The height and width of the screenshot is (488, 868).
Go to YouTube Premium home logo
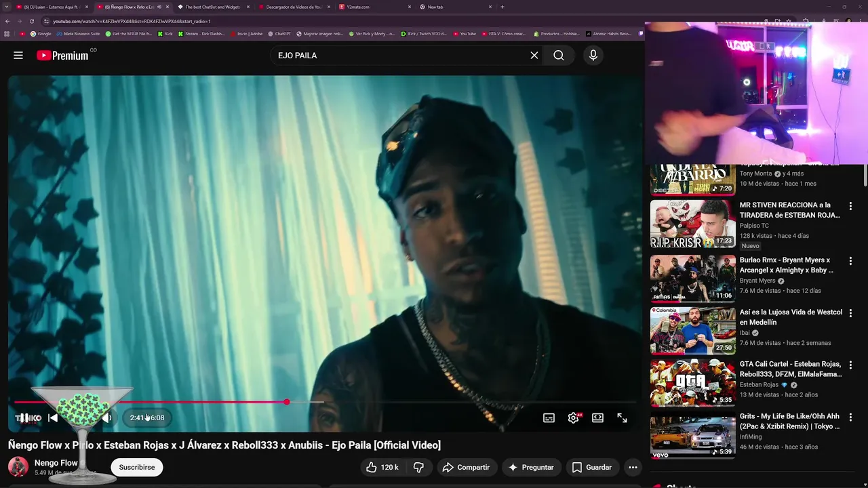(62, 56)
